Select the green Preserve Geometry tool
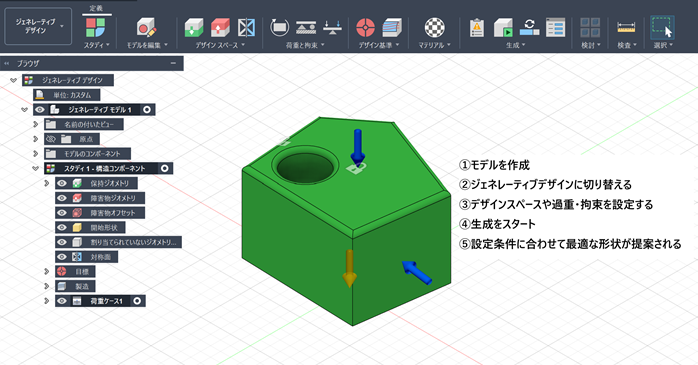 point(194,28)
